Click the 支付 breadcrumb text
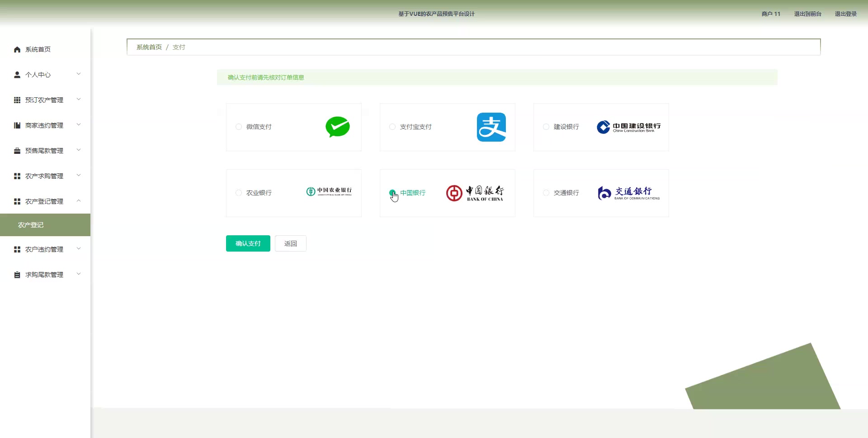Screen dimensions: 868x438 coord(179,47)
